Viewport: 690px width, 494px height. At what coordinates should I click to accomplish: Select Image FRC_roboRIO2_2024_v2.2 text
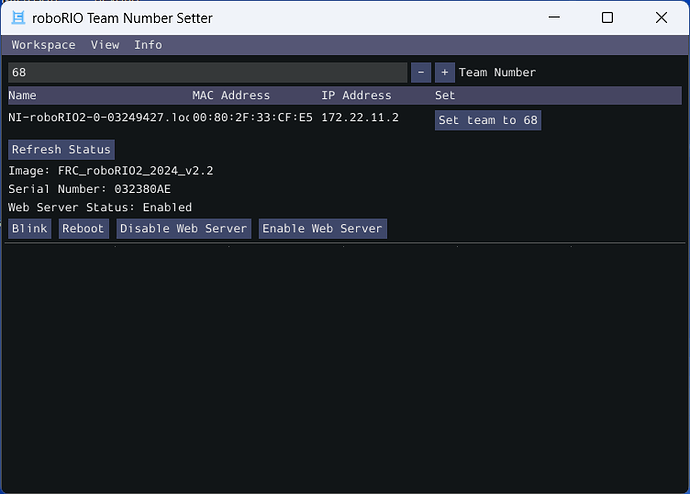[x=110, y=171]
